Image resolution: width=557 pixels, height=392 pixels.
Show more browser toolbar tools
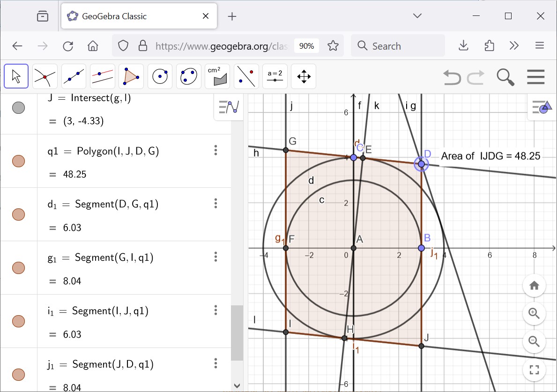pyautogui.click(x=514, y=46)
